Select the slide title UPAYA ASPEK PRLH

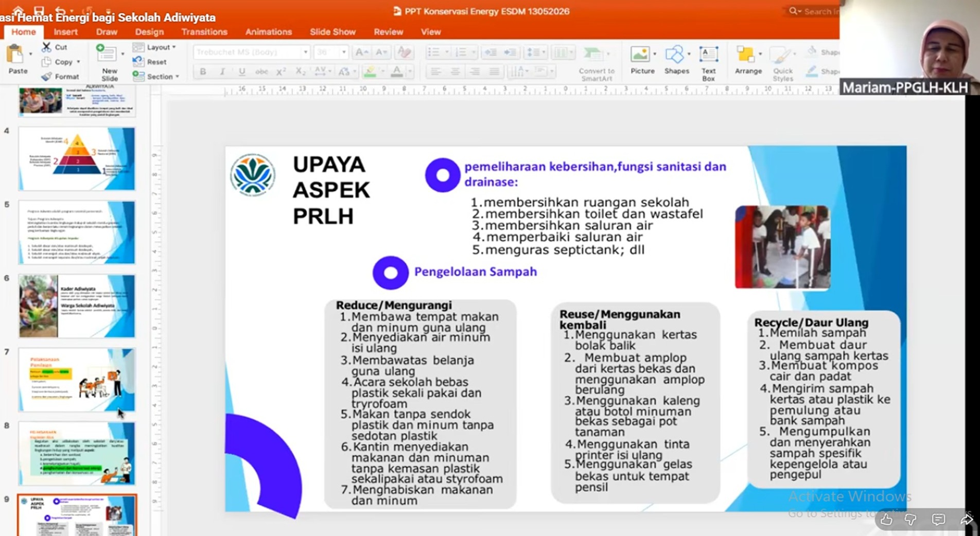[331, 190]
